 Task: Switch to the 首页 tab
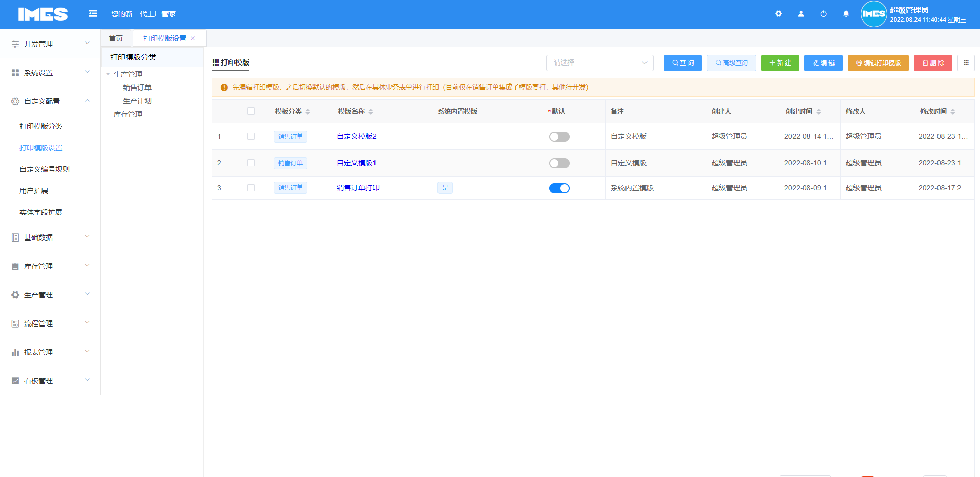coord(116,38)
